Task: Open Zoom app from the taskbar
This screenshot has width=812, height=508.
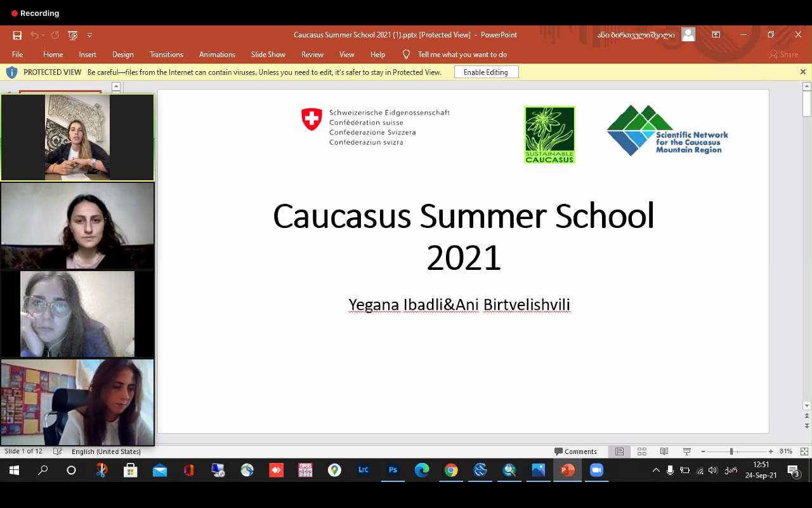Action: [596, 471]
